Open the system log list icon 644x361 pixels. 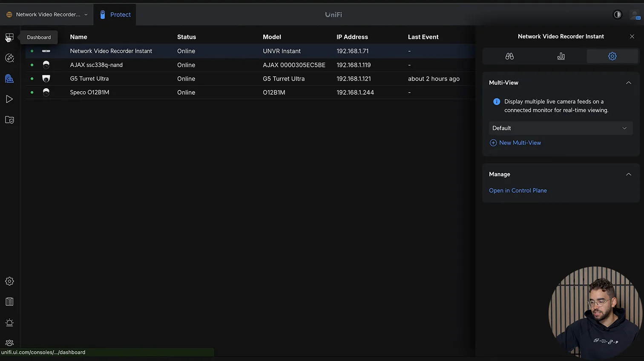point(9,302)
